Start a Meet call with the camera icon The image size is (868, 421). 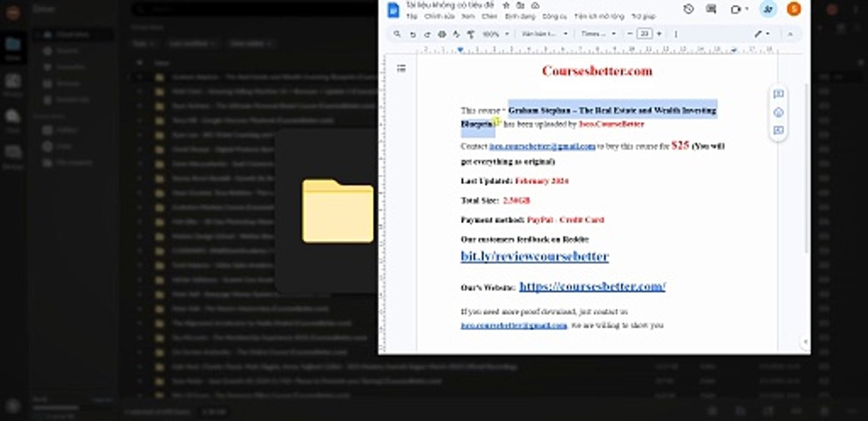click(737, 9)
